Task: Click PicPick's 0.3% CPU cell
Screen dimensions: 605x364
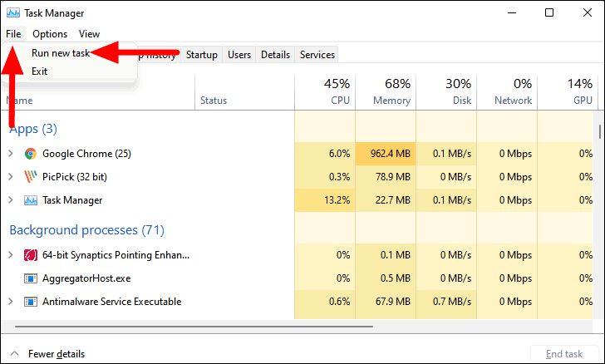Action: coord(325,177)
